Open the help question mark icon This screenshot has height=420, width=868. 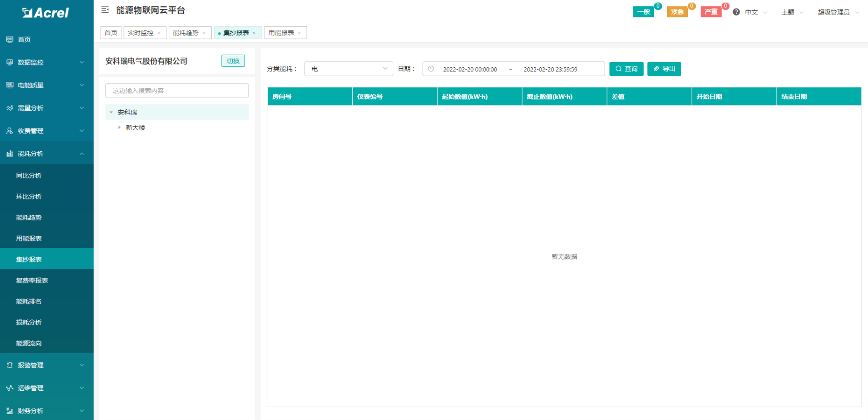point(736,12)
